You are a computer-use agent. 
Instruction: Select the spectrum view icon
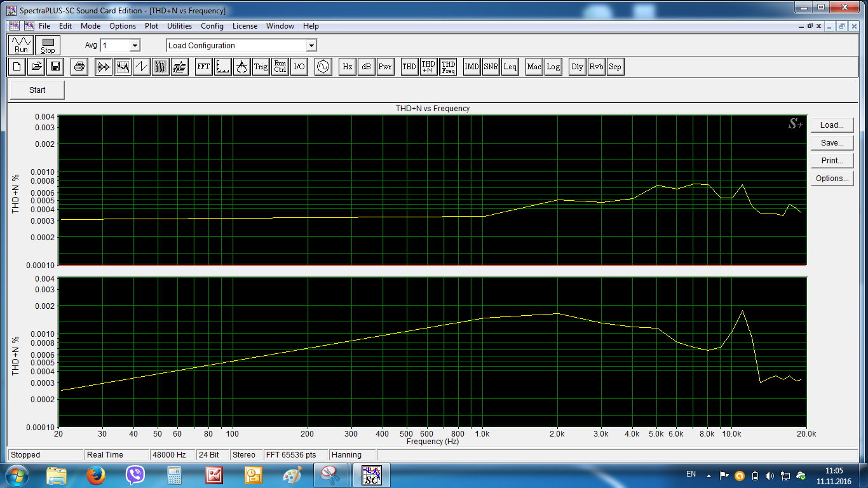123,67
